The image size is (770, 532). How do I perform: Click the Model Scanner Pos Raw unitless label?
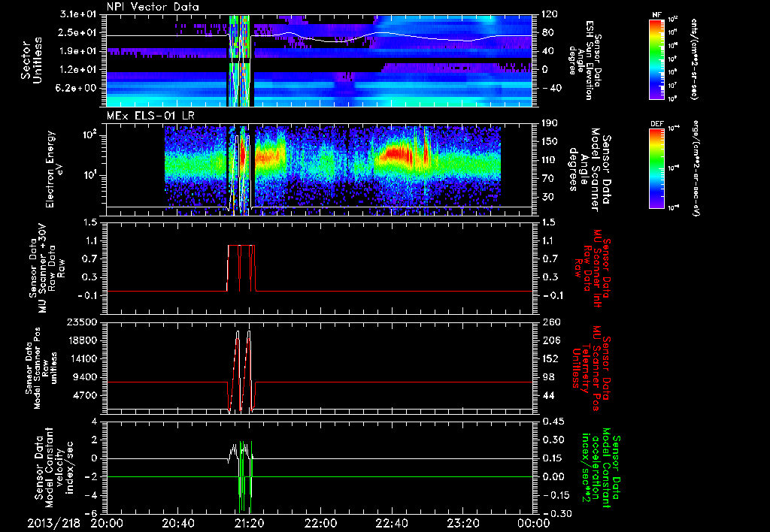pos(41,368)
